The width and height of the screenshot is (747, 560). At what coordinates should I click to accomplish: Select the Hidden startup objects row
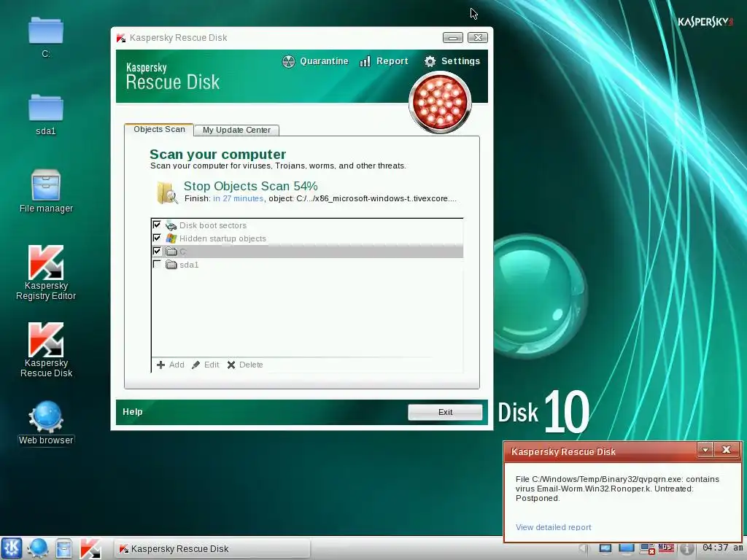pos(307,238)
